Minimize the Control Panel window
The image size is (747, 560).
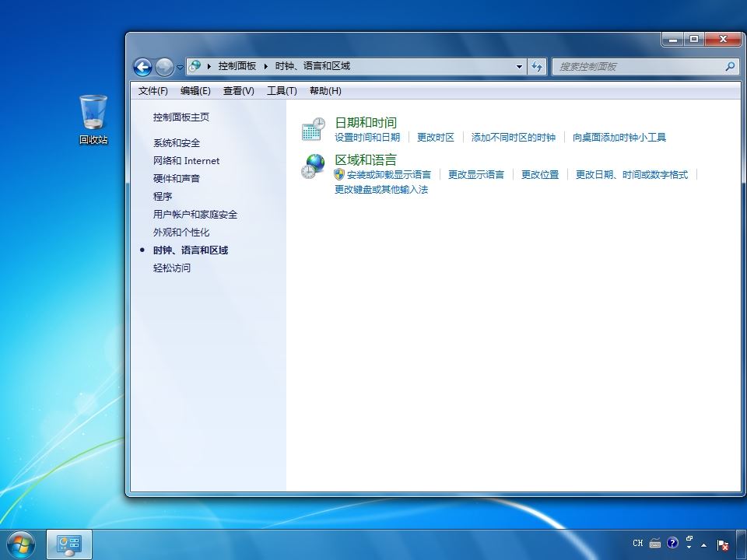click(x=672, y=40)
